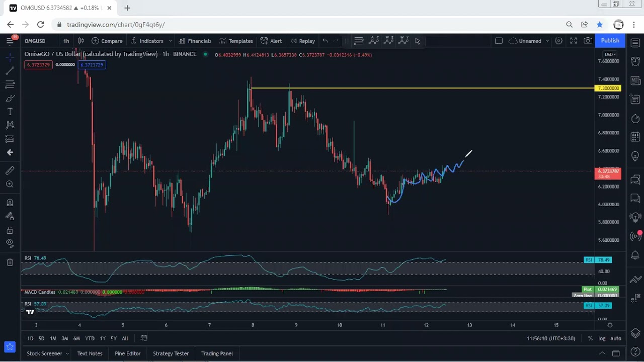Set date range to All
This screenshot has height=362, width=644.
tap(125, 338)
